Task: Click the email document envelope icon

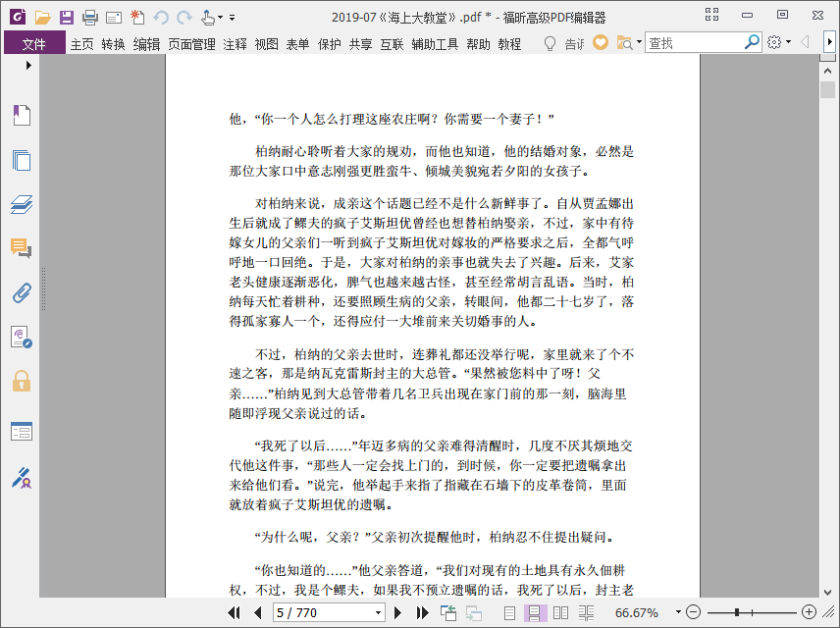Action: tap(114, 19)
